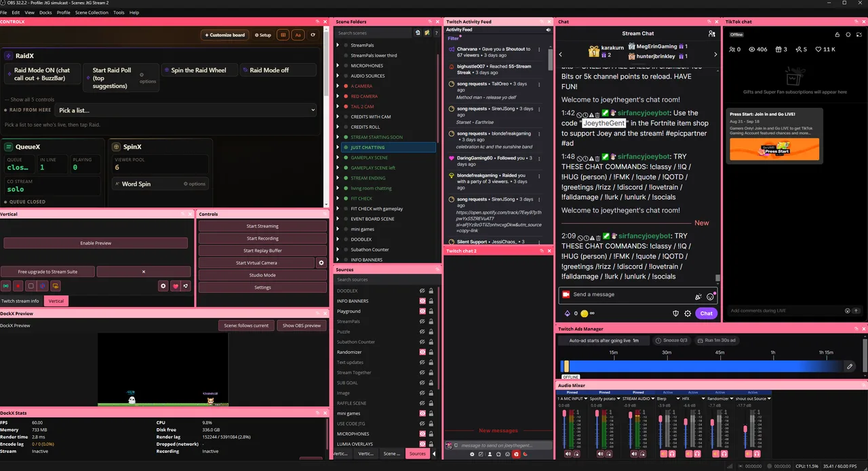This screenshot has width=868, height=471.
Task: Hide the mini games source
Action: (422, 413)
